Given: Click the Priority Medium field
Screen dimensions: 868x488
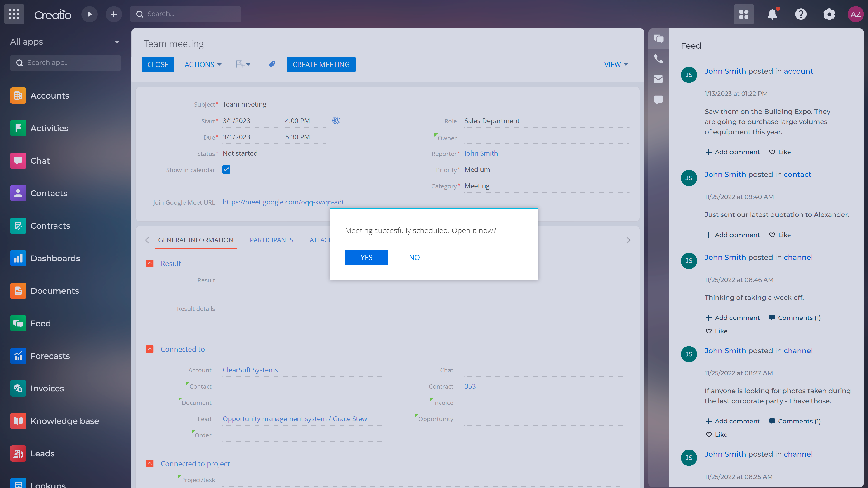Looking at the screenshot, I should [x=546, y=170].
